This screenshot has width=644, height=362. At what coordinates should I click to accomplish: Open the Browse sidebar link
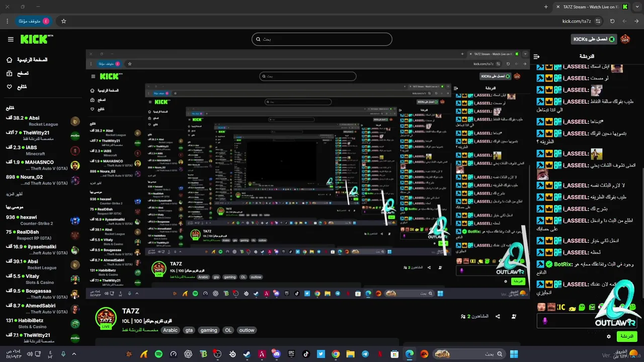tap(18, 73)
